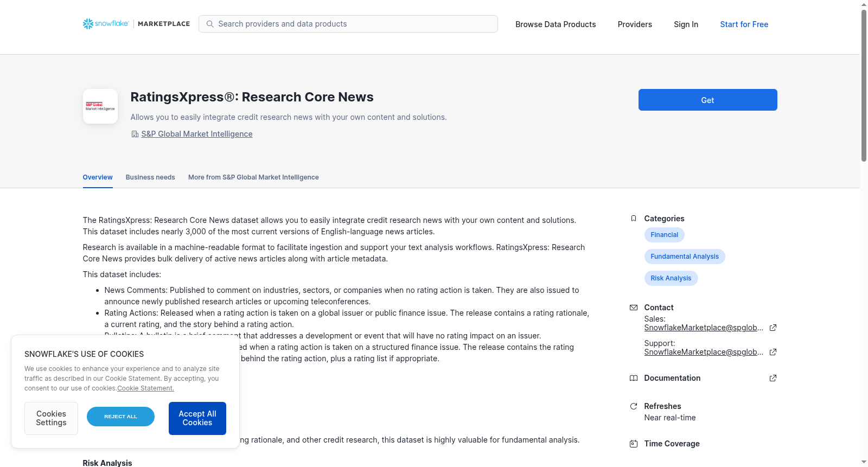Open the Documentation external link icon
This screenshot has width=868, height=467.
click(773, 378)
